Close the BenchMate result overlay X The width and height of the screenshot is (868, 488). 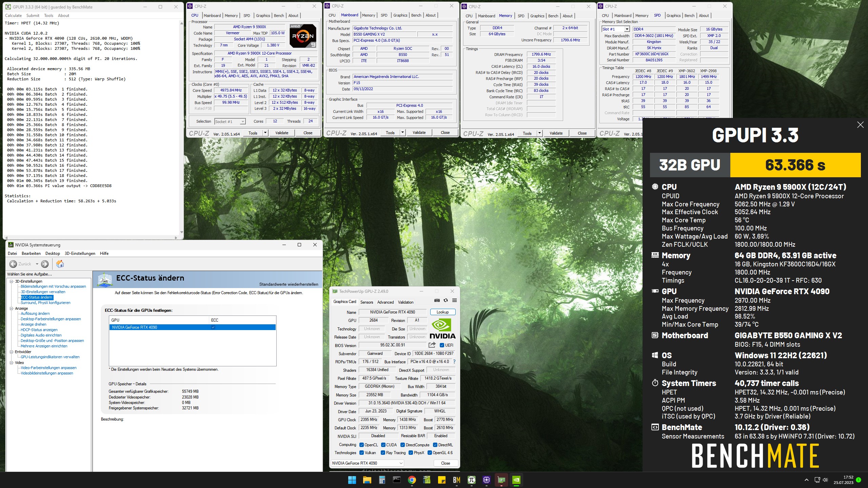[x=860, y=125]
